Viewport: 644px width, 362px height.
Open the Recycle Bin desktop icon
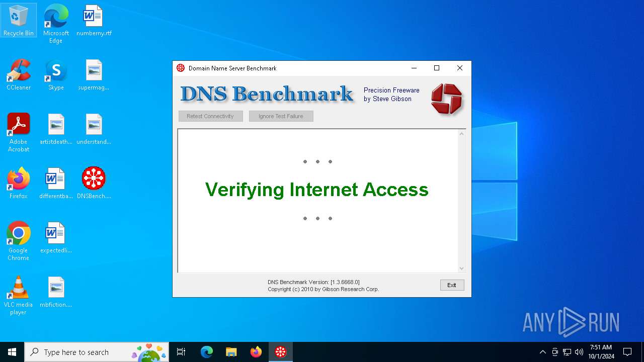click(x=19, y=21)
